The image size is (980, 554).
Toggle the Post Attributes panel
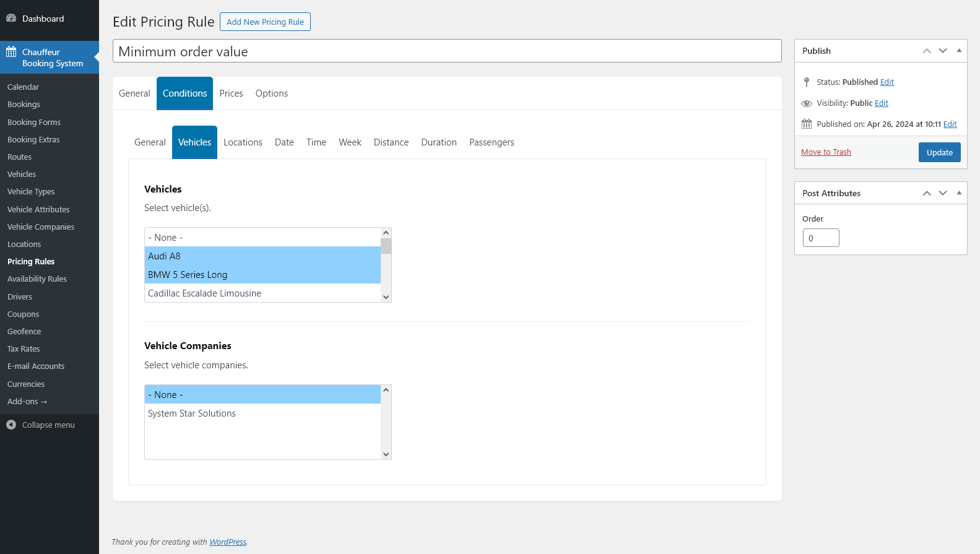(x=959, y=193)
